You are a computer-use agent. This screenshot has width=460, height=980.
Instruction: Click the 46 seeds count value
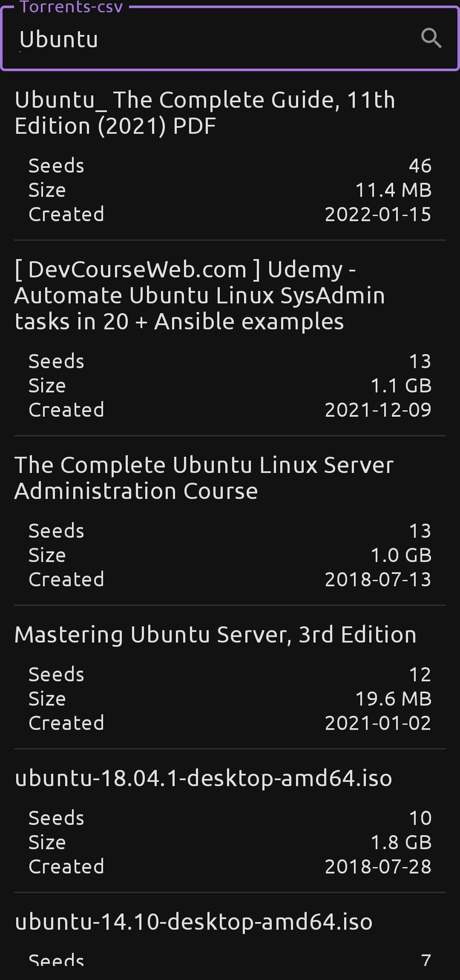click(x=420, y=166)
